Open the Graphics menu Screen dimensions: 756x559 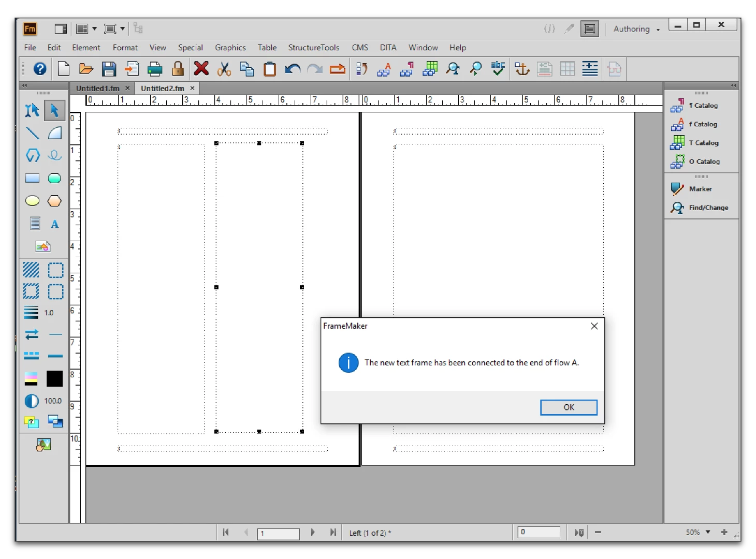point(230,48)
